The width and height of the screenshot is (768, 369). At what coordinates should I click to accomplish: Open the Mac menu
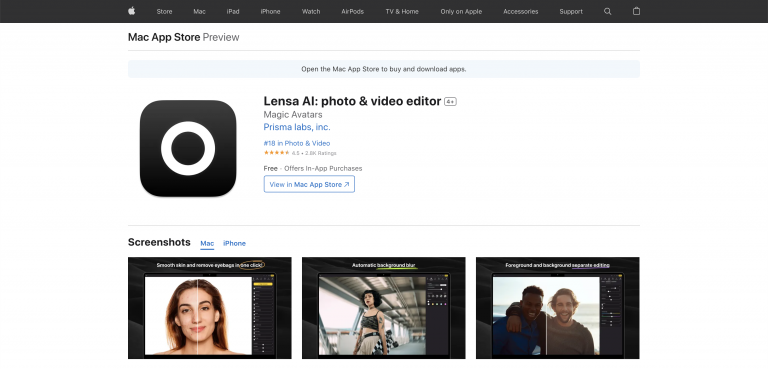click(x=199, y=11)
